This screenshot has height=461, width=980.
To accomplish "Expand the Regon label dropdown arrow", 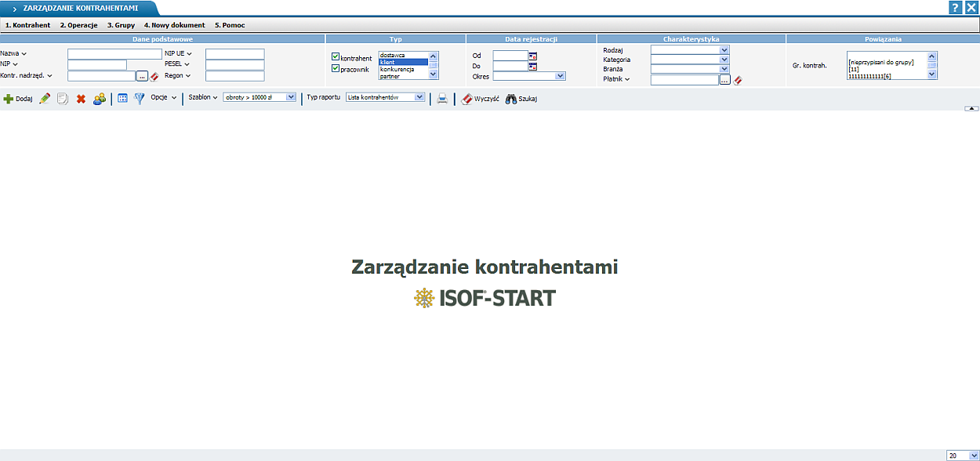I will tap(188, 75).
